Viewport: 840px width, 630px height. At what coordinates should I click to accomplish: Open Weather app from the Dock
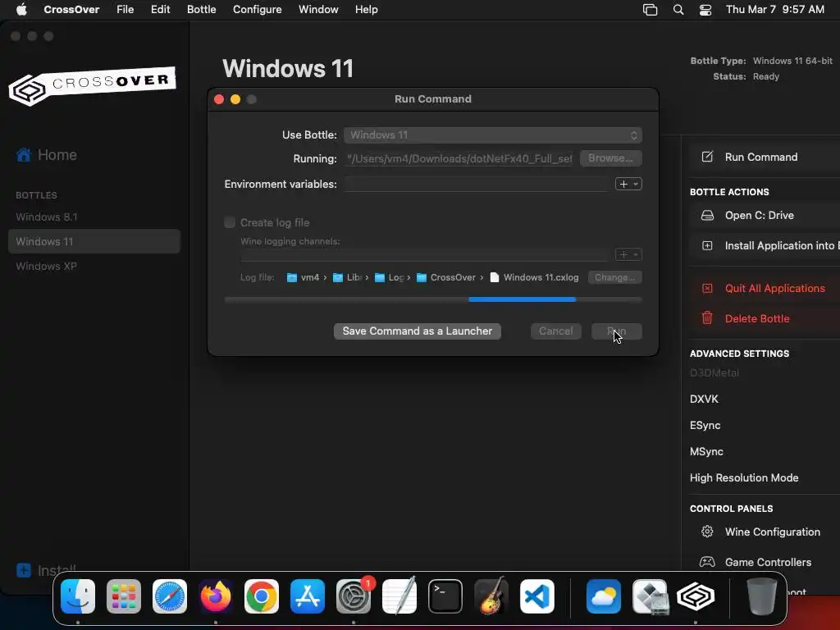click(604, 596)
